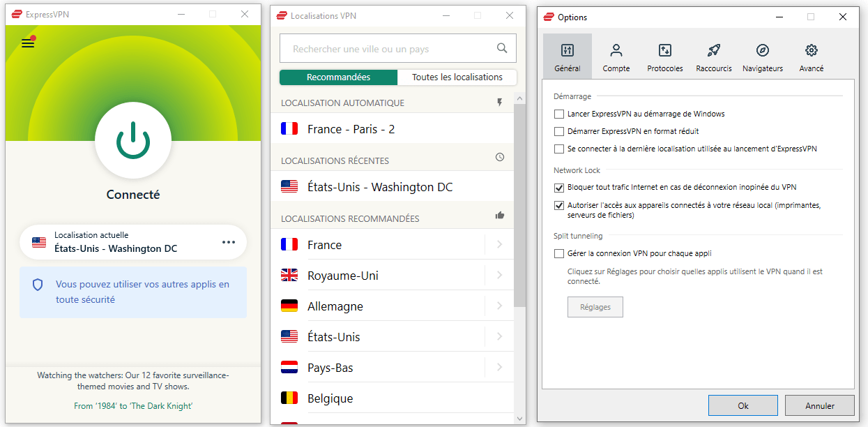
Task: Expand the Royaume-Uni location chevron
Action: coord(499,276)
